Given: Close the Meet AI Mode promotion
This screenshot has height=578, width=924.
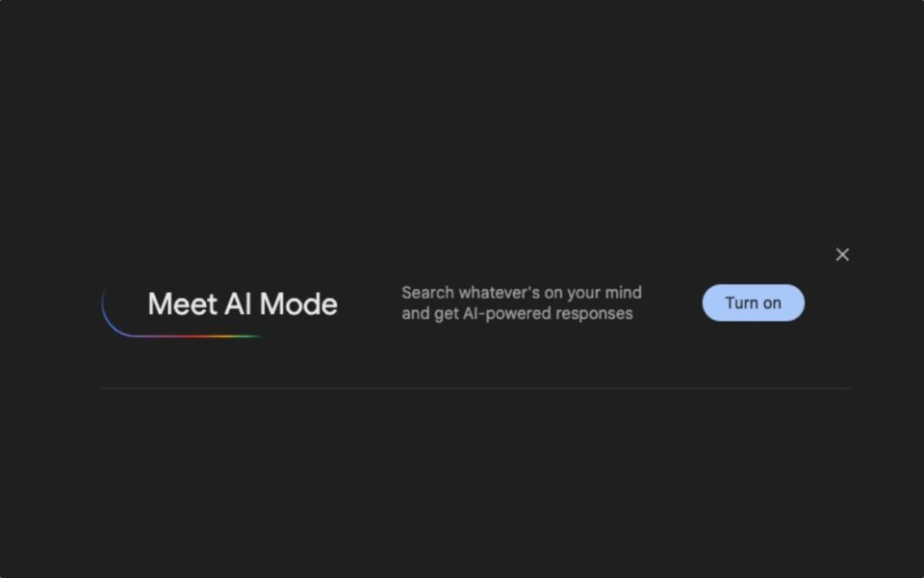Looking at the screenshot, I should pos(842,254).
